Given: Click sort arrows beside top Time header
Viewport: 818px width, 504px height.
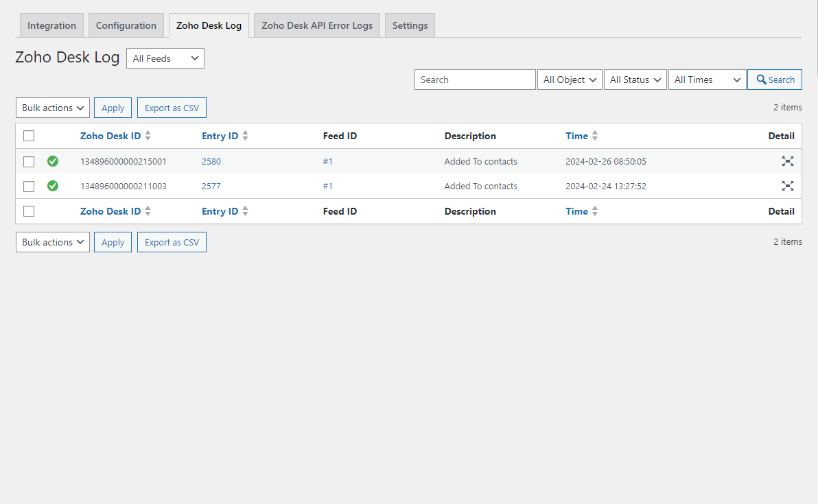Looking at the screenshot, I should click(x=595, y=136).
